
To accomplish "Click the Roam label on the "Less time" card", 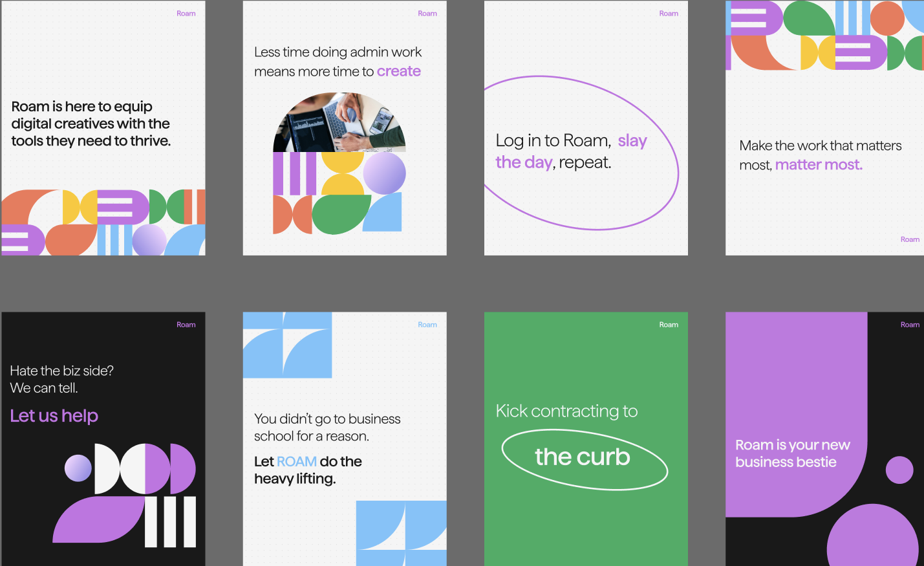I will [x=427, y=14].
